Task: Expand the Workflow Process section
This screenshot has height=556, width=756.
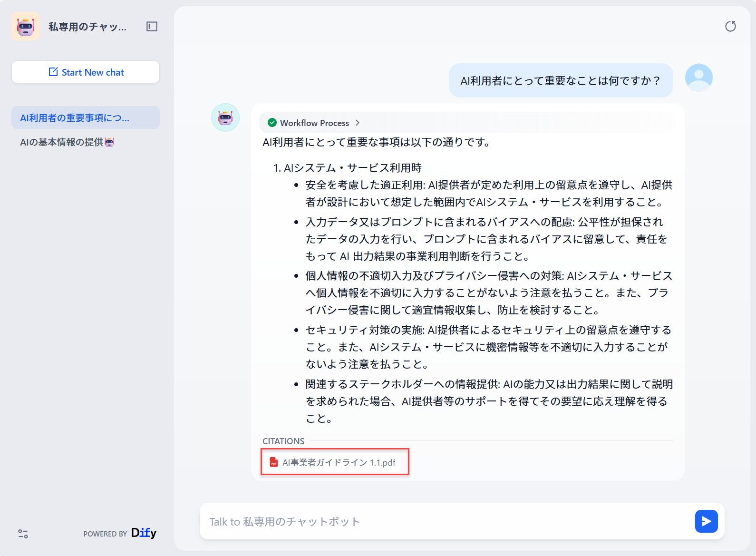Action: (314, 123)
